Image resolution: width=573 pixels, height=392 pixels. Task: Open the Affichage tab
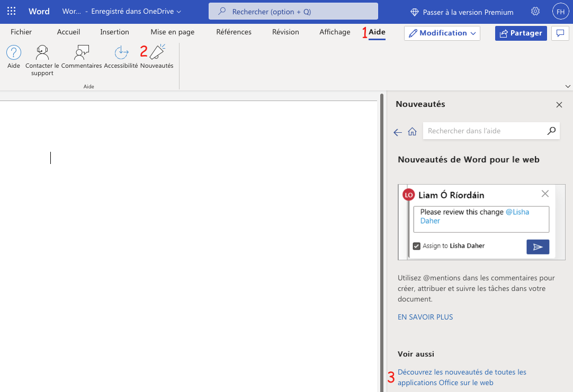point(335,32)
